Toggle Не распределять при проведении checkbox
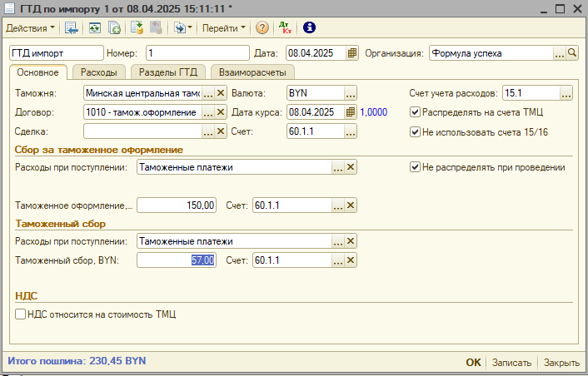The image size is (588, 376). [415, 167]
